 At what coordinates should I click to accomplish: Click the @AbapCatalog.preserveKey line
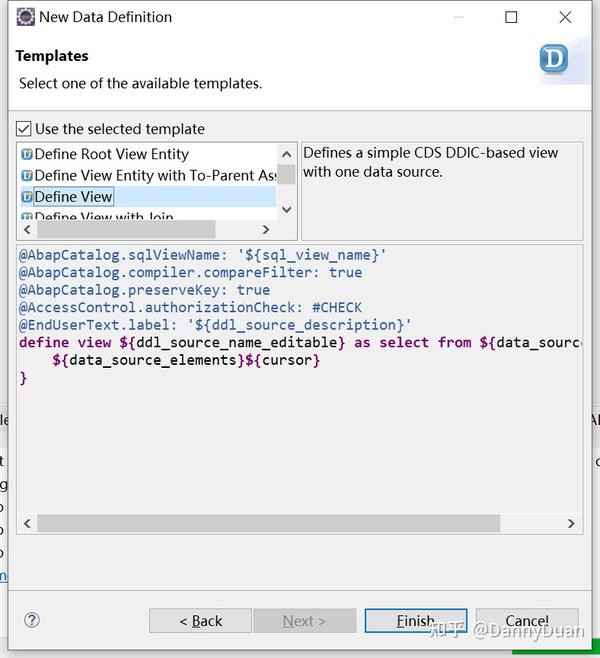[x=144, y=290]
